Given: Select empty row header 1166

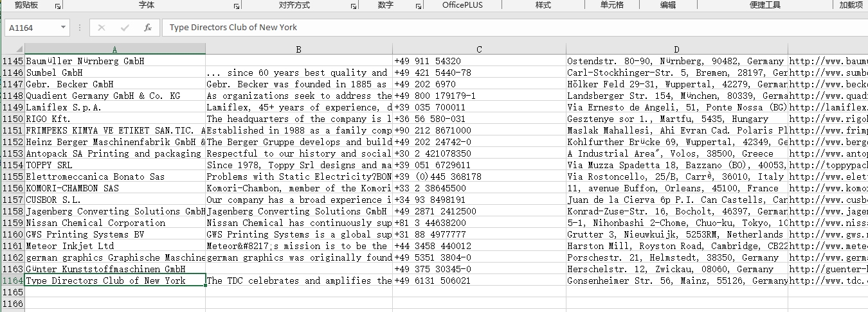Looking at the screenshot, I should point(12,304).
